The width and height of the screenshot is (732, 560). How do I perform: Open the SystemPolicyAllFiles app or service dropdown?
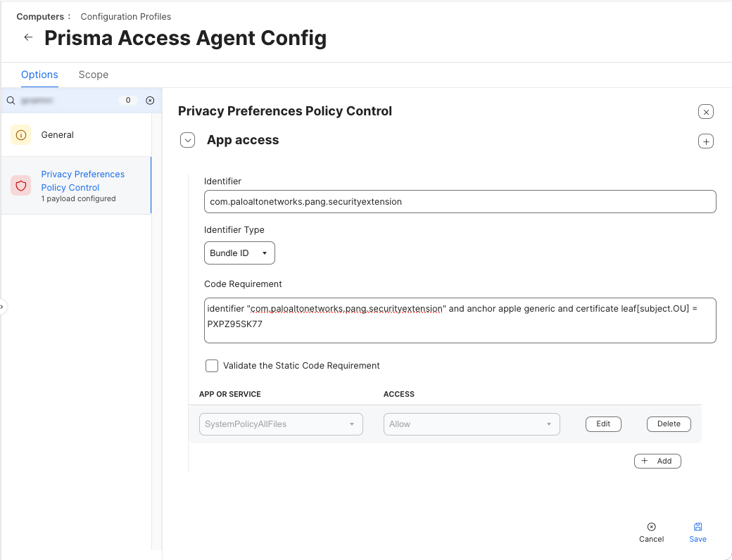281,424
